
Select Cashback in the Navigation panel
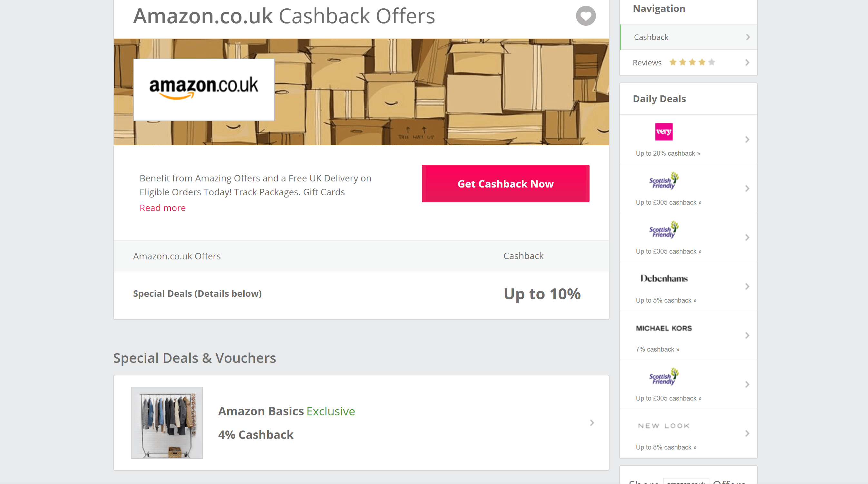coord(651,37)
